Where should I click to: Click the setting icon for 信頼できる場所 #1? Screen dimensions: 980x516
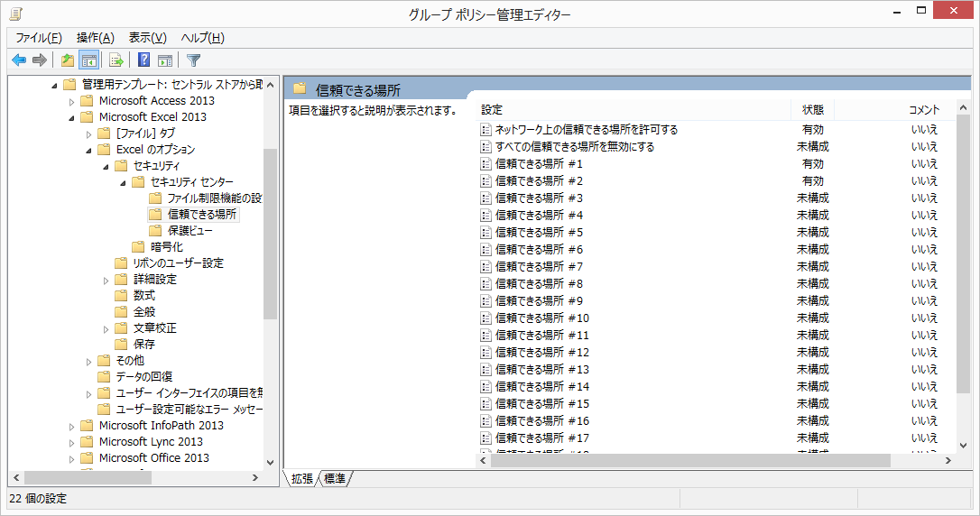[485, 163]
